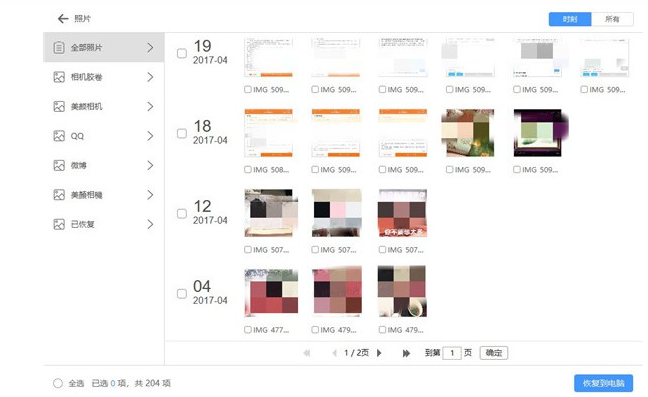Open the first photo thumbnail under 04
648x397 pixels.
[271, 291]
